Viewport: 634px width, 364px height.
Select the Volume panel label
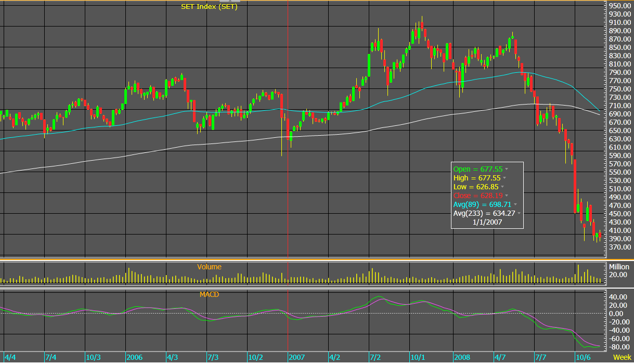(209, 267)
